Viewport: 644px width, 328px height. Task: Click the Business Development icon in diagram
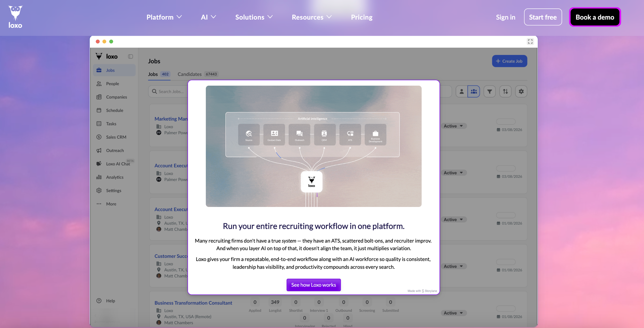(375, 135)
